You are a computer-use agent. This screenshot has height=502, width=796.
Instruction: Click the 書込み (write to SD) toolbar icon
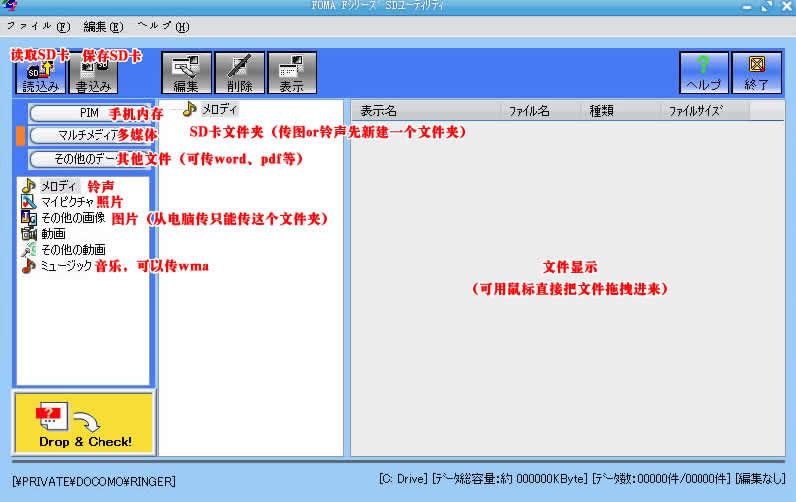click(93, 76)
